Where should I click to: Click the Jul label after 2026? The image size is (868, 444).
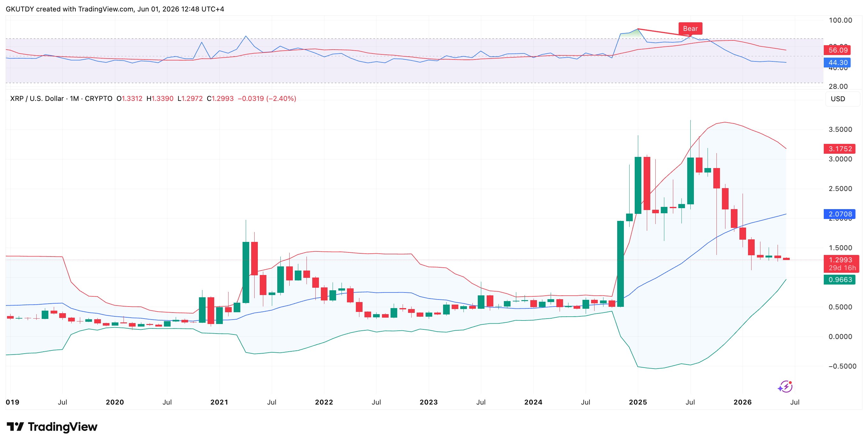point(795,402)
